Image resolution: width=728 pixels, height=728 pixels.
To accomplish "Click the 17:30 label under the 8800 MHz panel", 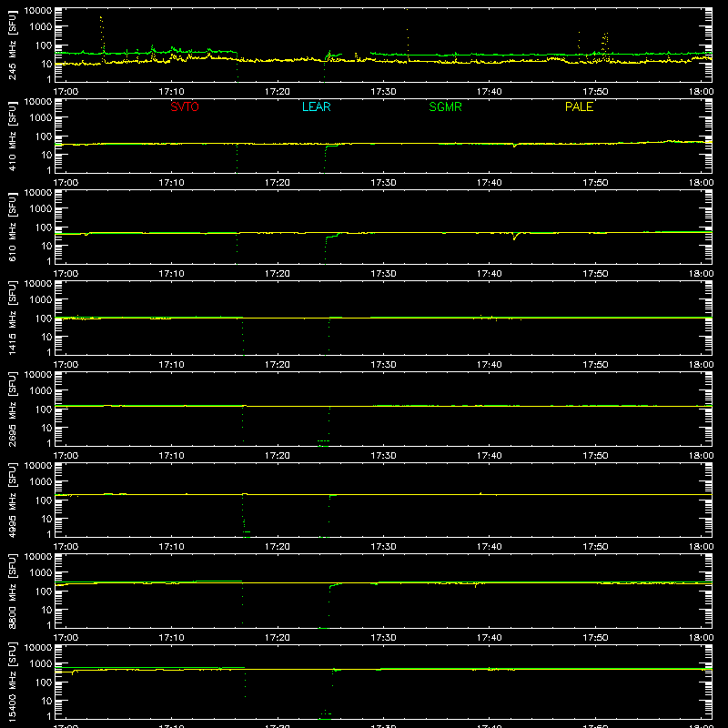I will (383, 638).
